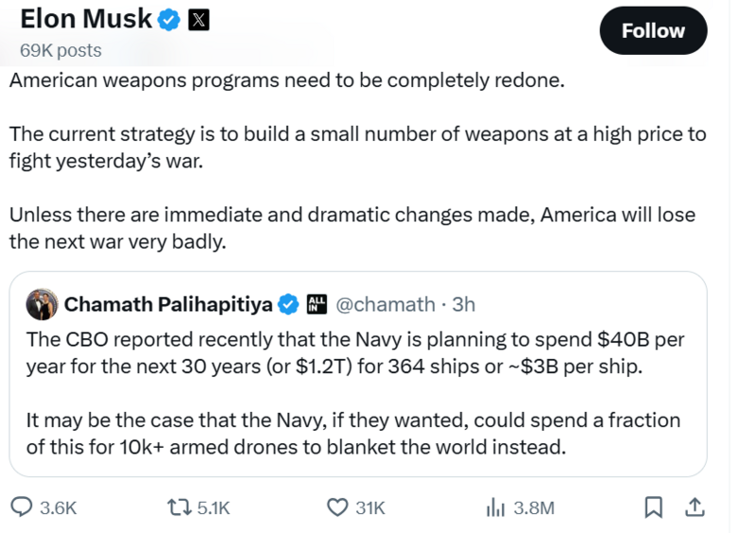
Task: Click the 69K posts label
Action: 60,50
